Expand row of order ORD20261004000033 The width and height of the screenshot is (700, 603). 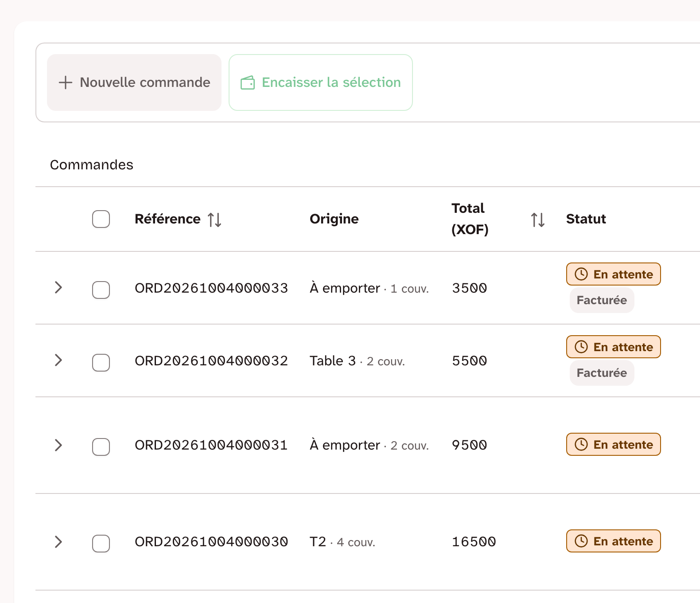pyautogui.click(x=58, y=287)
